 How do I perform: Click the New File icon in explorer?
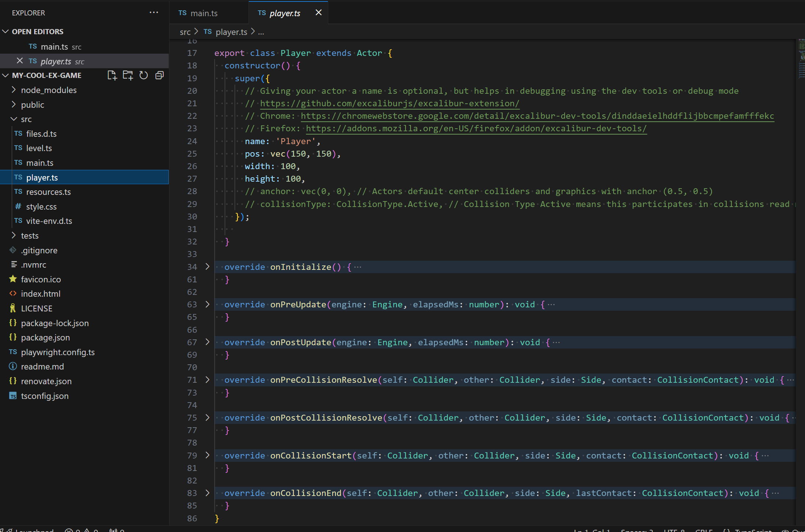click(112, 75)
